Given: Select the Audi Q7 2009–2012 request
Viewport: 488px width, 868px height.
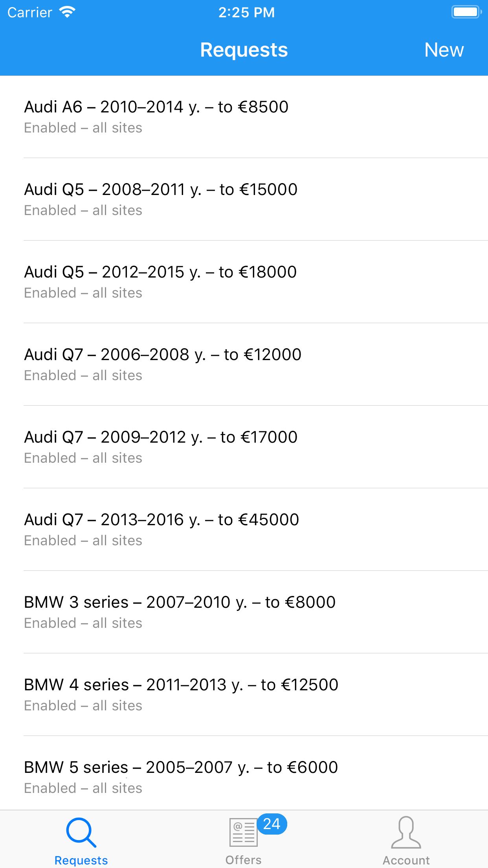Looking at the screenshot, I should coord(244,447).
